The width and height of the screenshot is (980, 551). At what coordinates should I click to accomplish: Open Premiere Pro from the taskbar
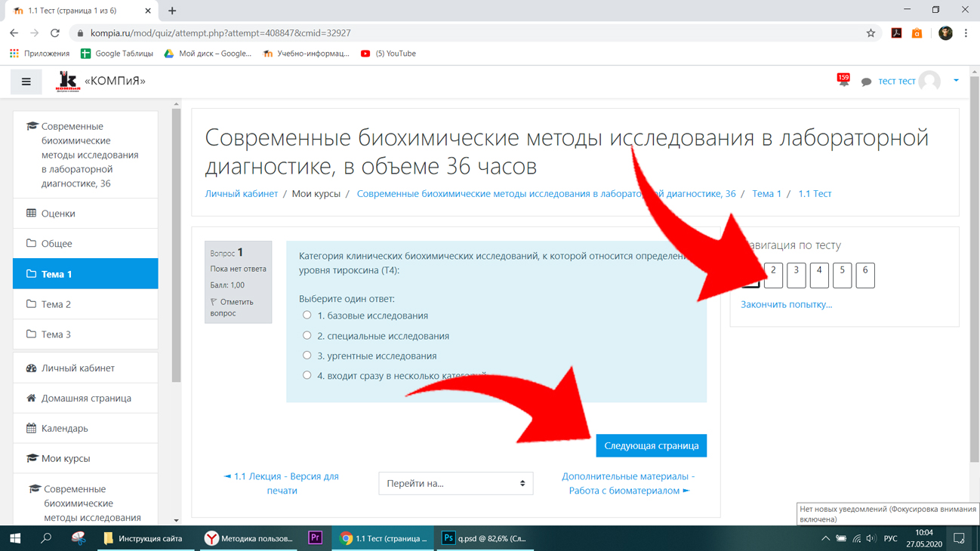(x=316, y=538)
